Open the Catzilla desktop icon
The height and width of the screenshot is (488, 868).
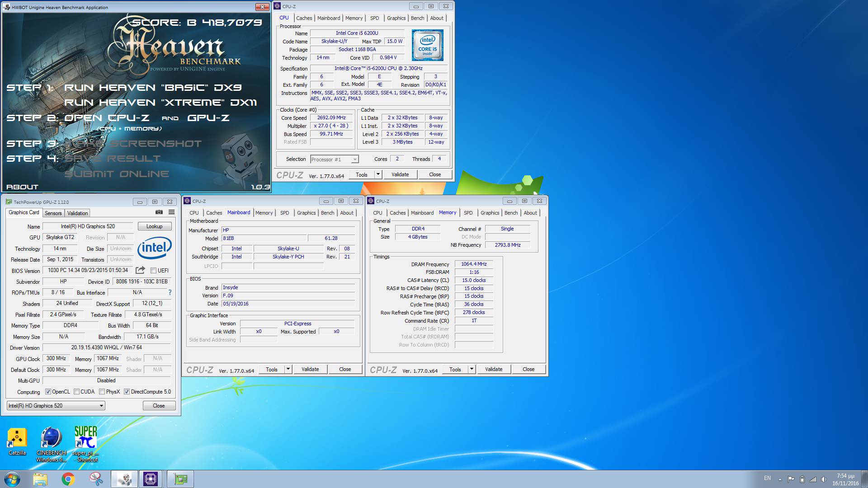click(x=17, y=441)
